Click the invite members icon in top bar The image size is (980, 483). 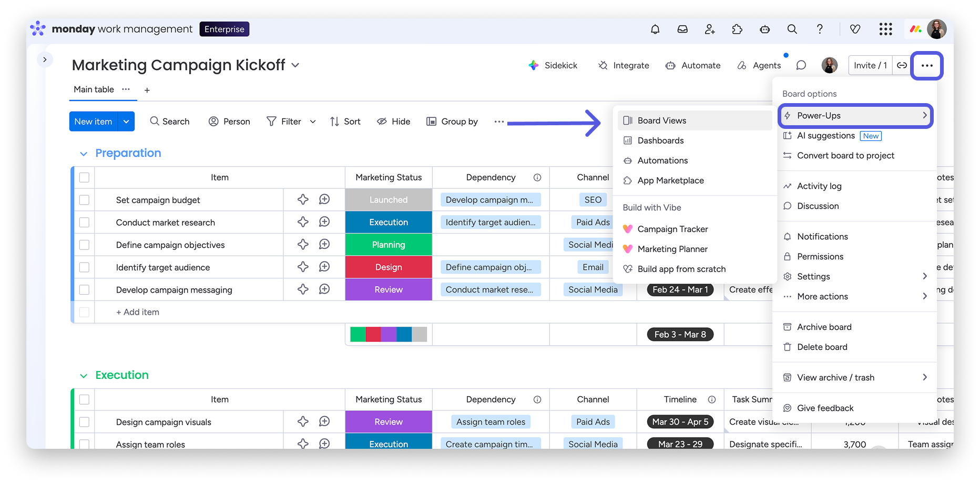[710, 29]
